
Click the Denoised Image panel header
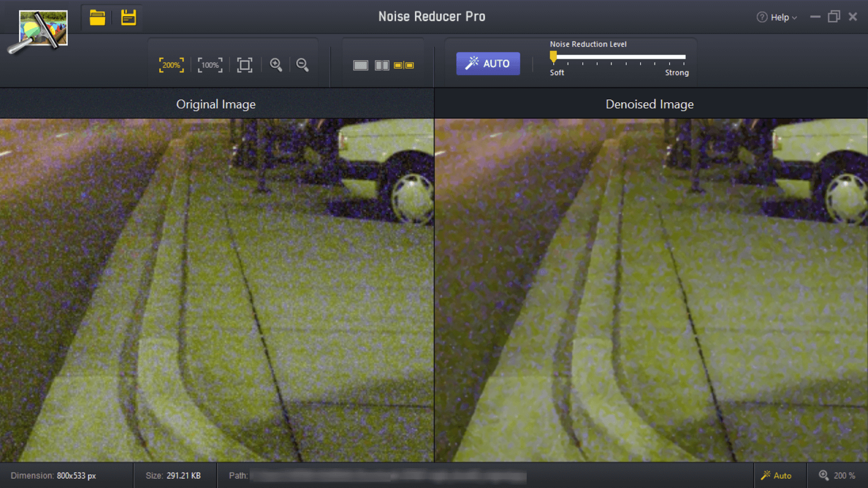coord(649,104)
